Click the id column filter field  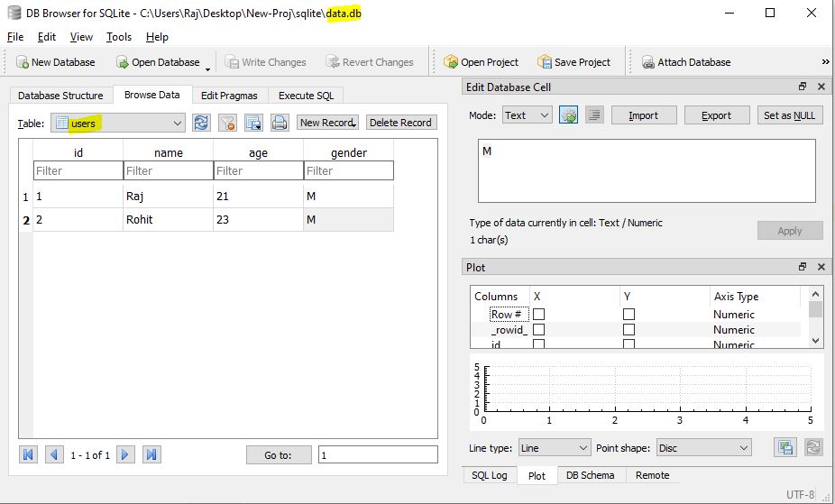tap(78, 170)
